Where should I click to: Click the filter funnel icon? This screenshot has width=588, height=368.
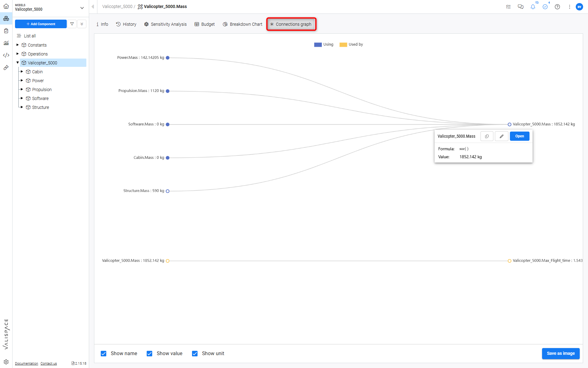click(72, 24)
